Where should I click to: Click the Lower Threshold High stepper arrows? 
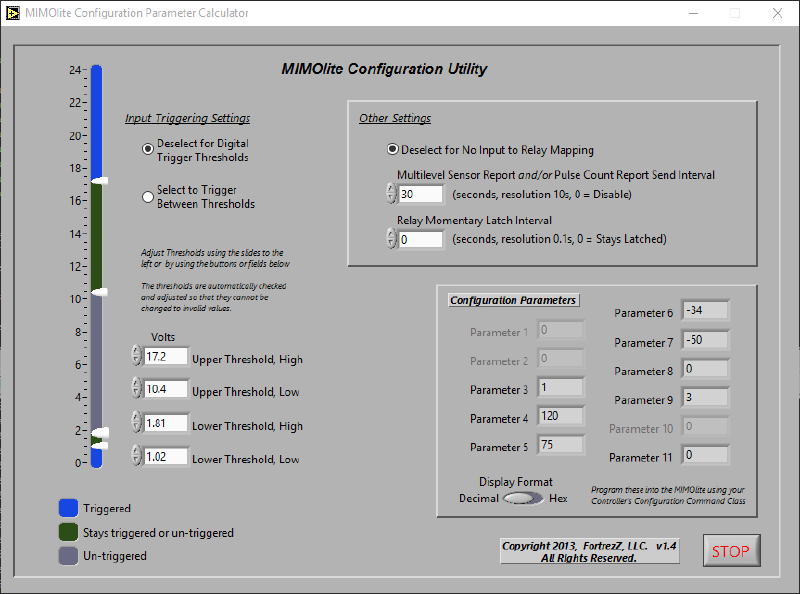click(136, 423)
